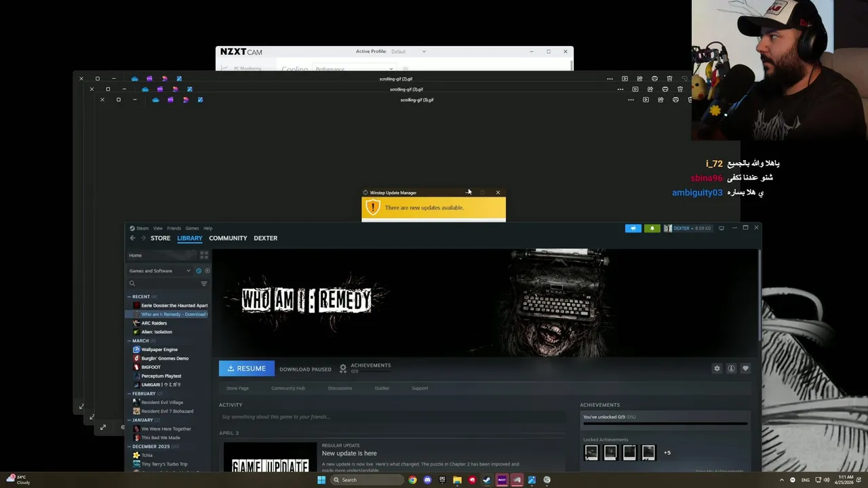
Task: Open the Discussions link
Action: point(340,388)
